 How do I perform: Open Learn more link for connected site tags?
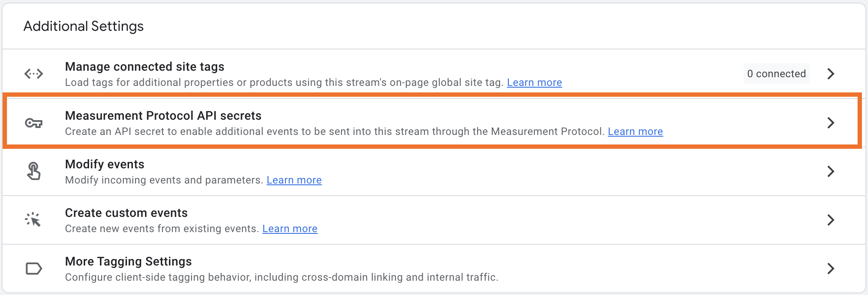(x=534, y=82)
